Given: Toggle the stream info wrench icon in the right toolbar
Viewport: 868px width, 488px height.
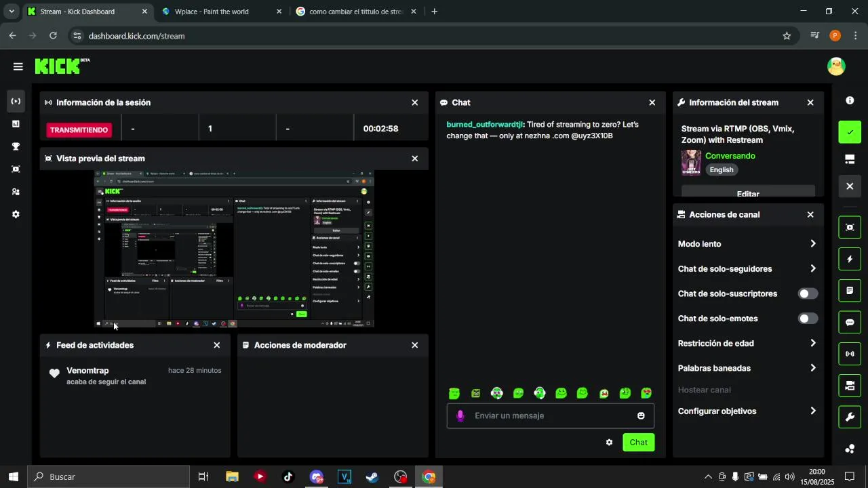Looking at the screenshot, I should [850, 417].
